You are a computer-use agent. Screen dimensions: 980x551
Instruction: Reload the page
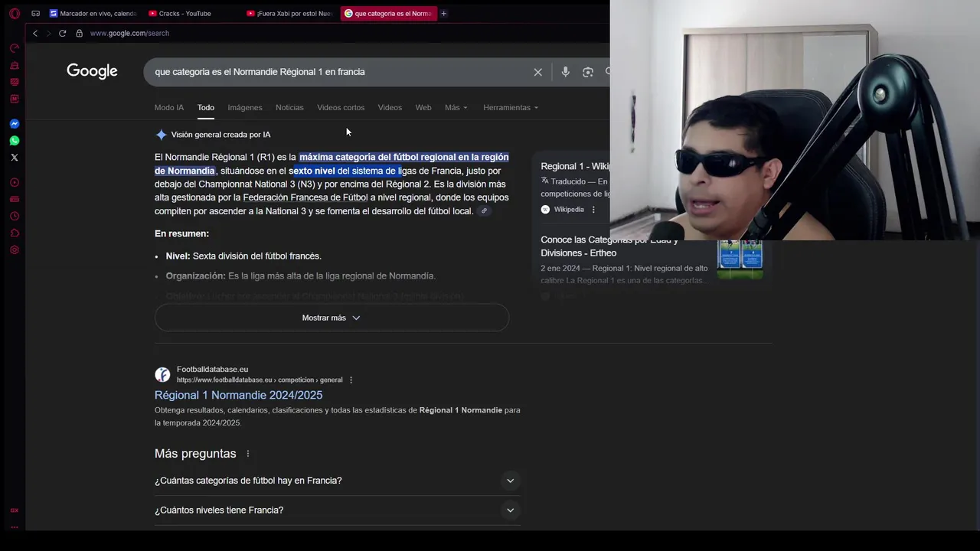point(62,33)
